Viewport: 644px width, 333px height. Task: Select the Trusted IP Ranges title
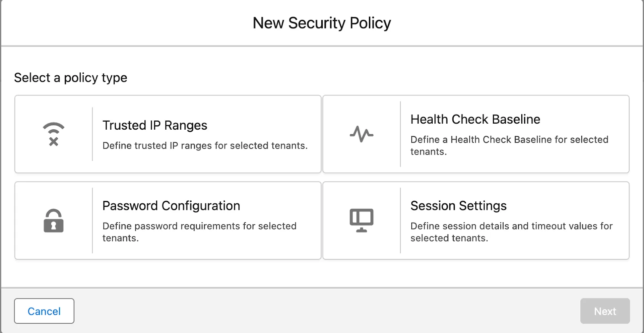click(x=155, y=126)
